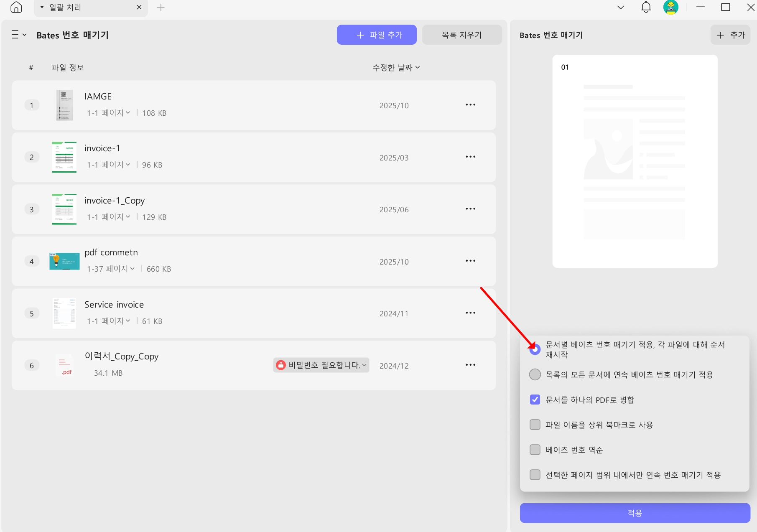This screenshot has height=532, width=757.
Task: Click the IAMGE file thumbnail
Action: click(64, 105)
